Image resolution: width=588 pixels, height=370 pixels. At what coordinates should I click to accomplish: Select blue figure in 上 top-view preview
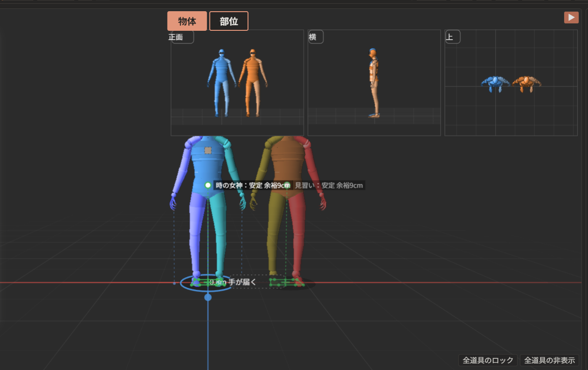point(495,83)
